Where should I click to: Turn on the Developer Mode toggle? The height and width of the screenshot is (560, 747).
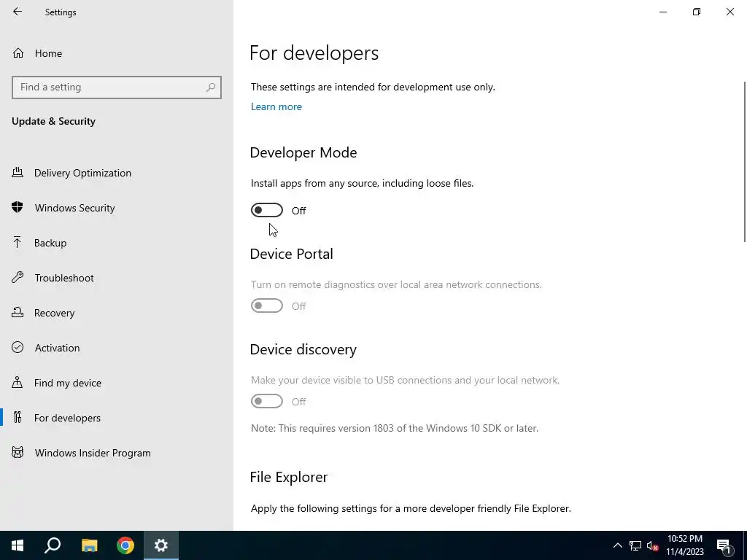(x=267, y=210)
